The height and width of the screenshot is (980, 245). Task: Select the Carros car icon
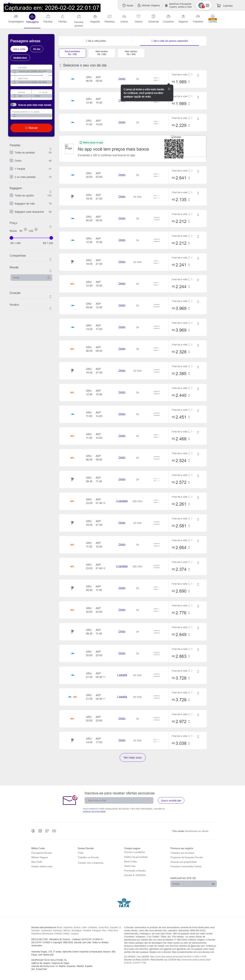[124, 17]
